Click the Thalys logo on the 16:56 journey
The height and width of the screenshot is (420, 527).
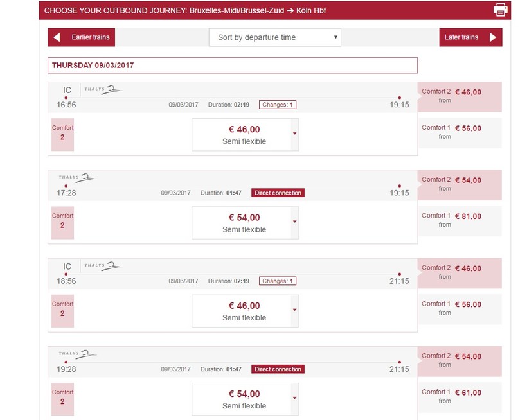click(x=103, y=89)
